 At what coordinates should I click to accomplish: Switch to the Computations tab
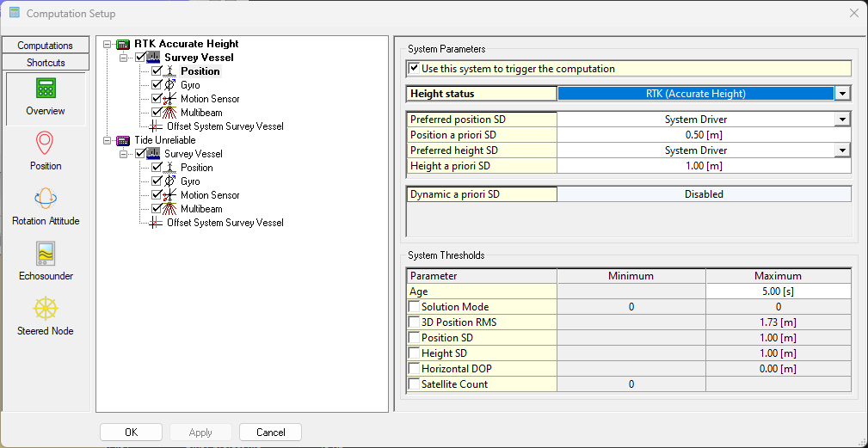(x=46, y=46)
